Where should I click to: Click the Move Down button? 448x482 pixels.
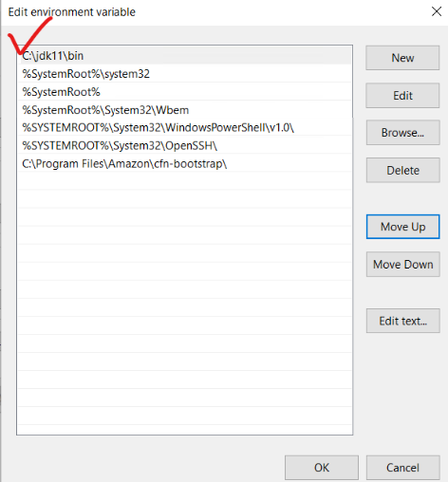click(x=402, y=265)
